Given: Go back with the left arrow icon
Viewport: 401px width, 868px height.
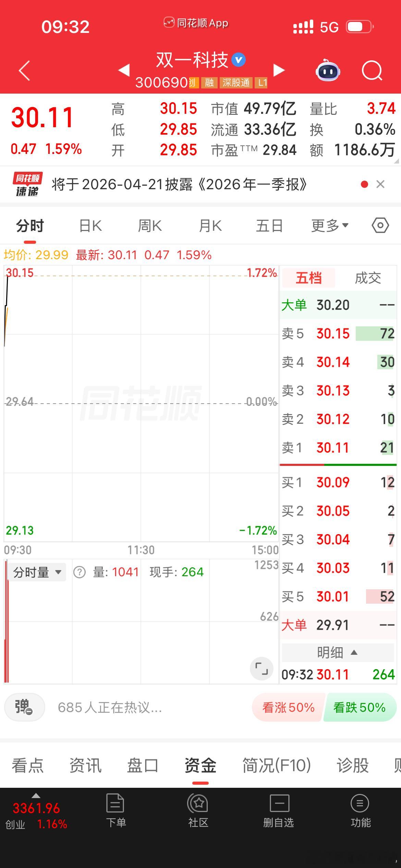Looking at the screenshot, I should [24, 70].
